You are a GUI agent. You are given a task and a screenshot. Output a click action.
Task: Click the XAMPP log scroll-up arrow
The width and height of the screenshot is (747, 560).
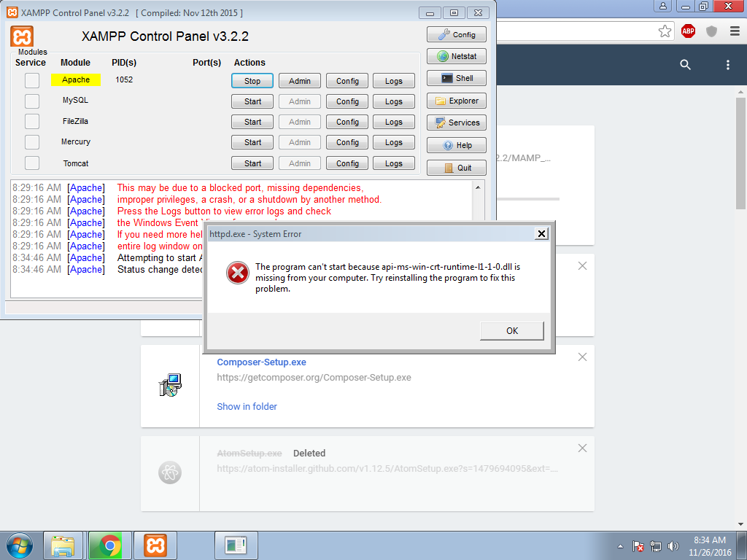(x=478, y=187)
